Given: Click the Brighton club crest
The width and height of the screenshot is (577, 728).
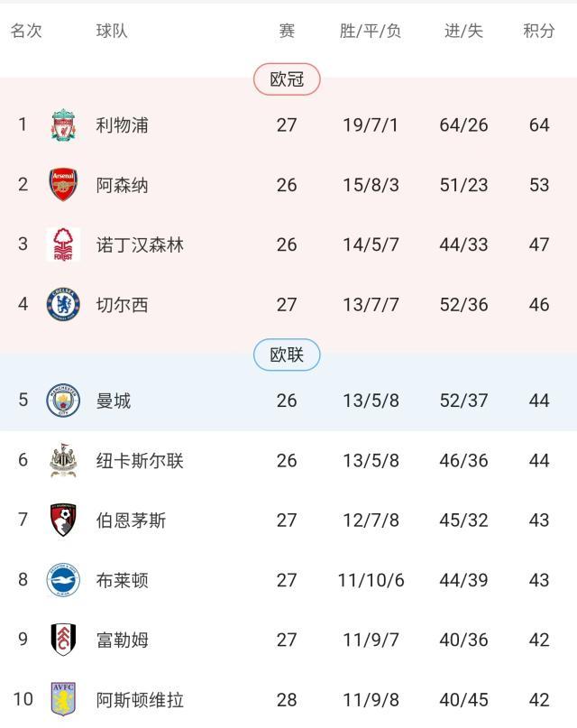Looking at the screenshot, I should [61, 582].
